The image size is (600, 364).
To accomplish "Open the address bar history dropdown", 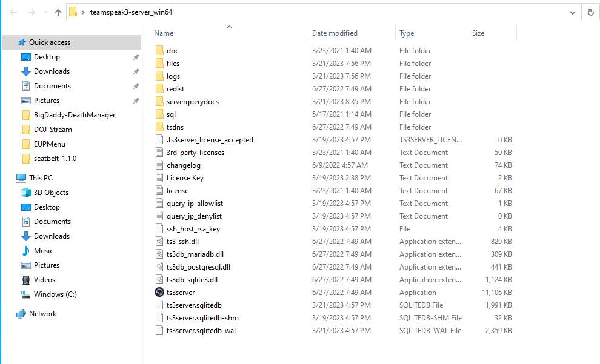I will coord(573,12).
